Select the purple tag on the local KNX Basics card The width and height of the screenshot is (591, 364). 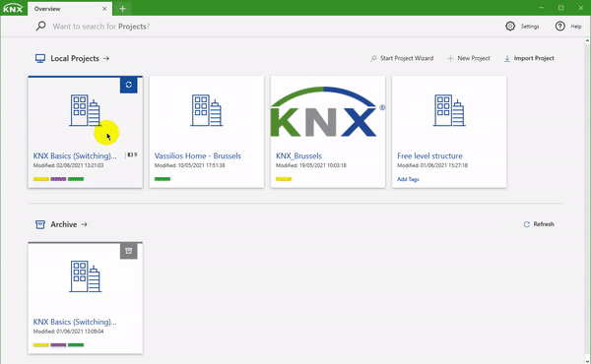pyautogui.click(x=58, y=179)
